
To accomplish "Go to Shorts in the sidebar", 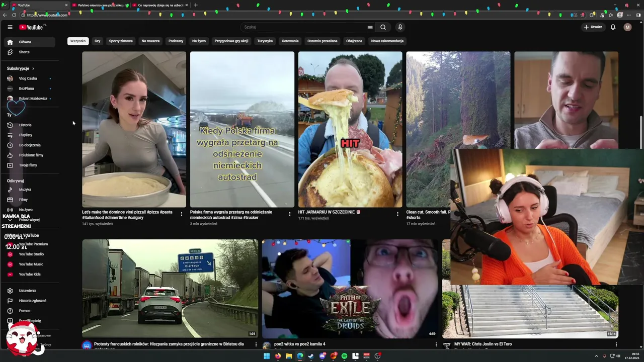I will (29, 52).
